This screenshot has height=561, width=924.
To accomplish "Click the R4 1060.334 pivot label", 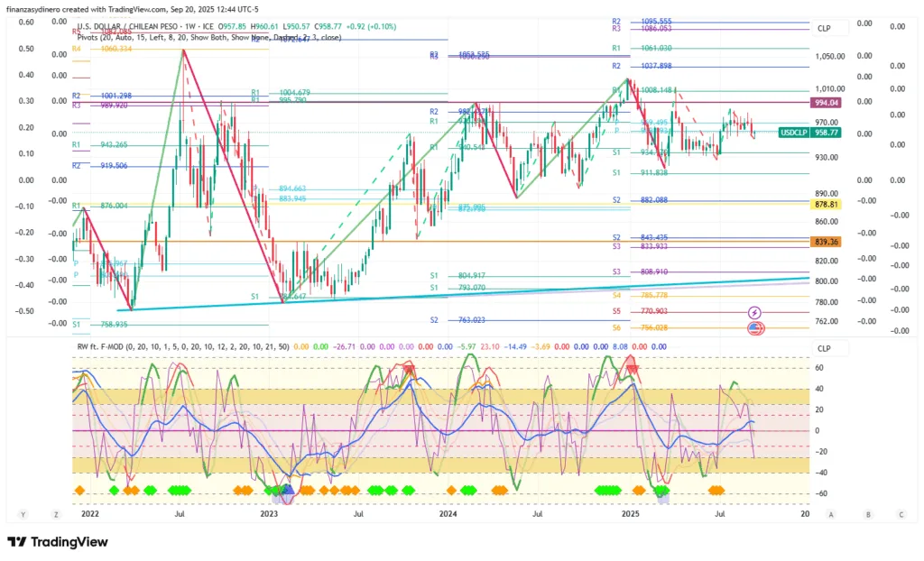I will click(102, 49).
